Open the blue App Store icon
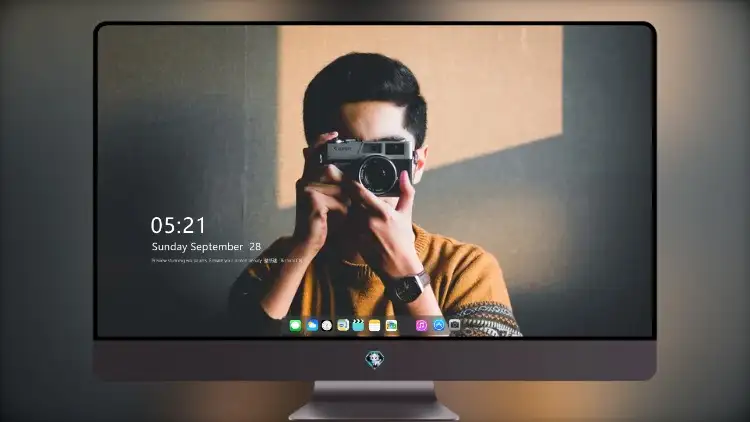Viewport: 750px width, 422px height. coord(439,325)
